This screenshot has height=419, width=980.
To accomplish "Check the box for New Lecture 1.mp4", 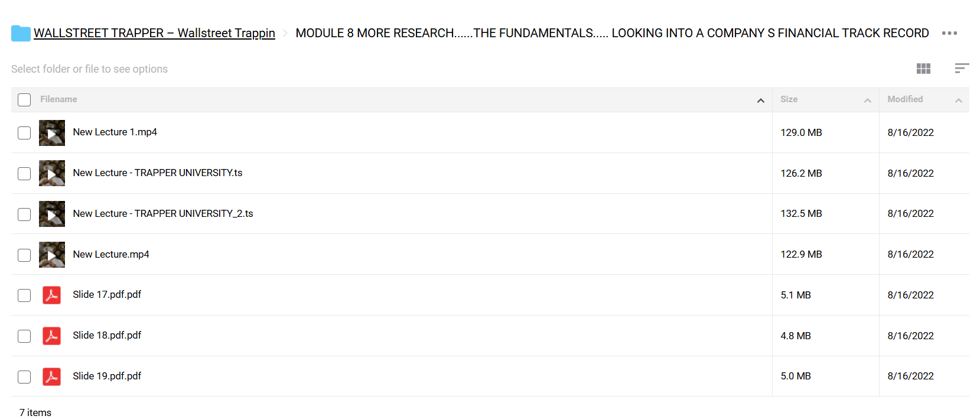I will [x=24, y=133].
